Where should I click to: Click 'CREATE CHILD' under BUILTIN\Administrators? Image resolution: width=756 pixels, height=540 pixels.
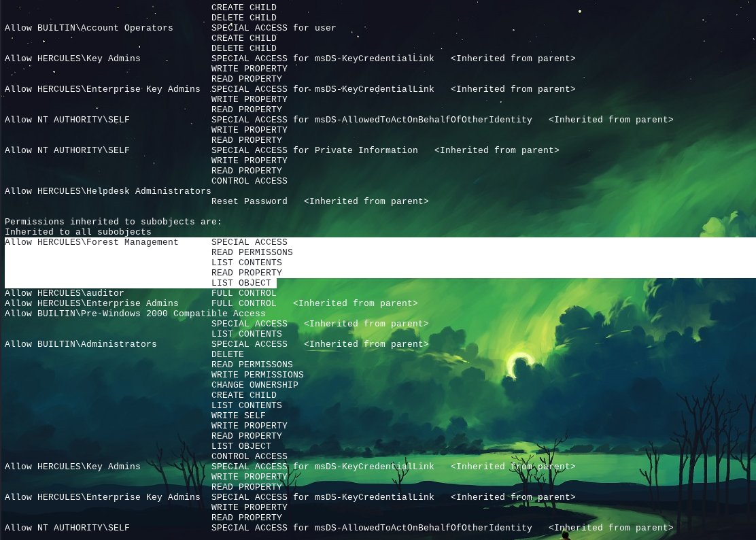(244, 395)
